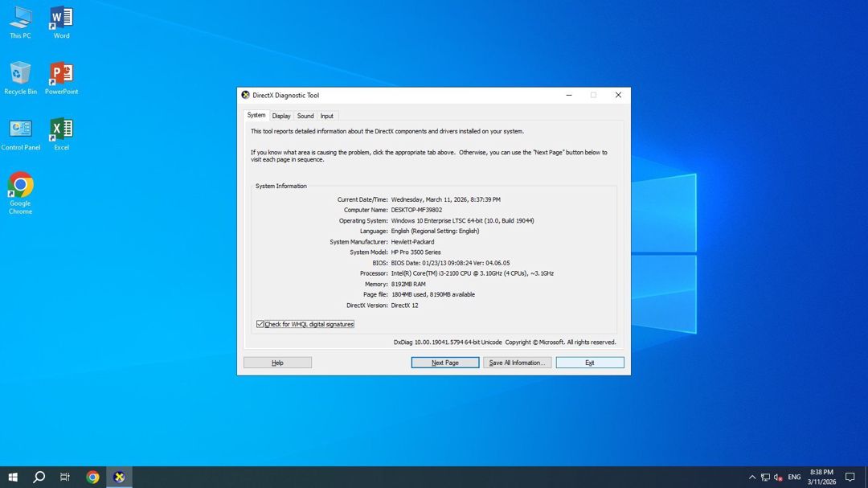Open This PC desktop icon

(20, 23)
